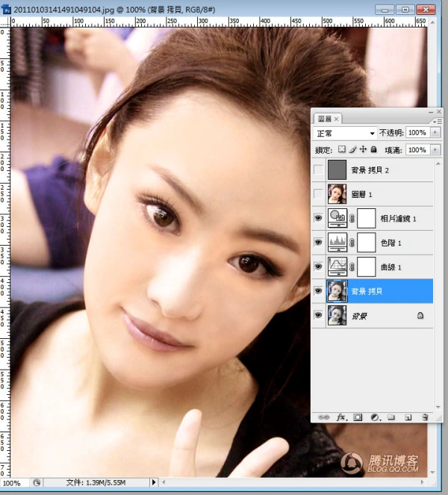Click Curves adjustment icon on 曲線 1
The width and height of the screenshot is (448, 495).
[x=337, y=267]
